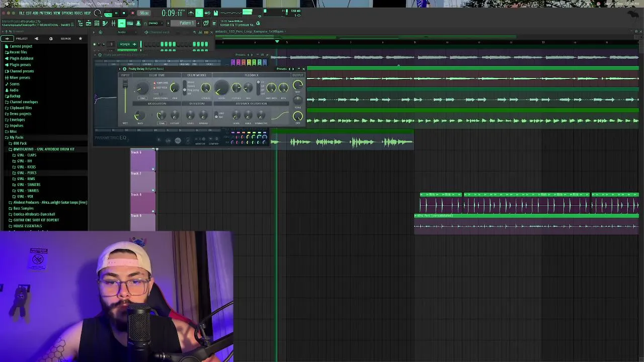Open the GYAL - PERCS folder
This screenshot has width=644, height=362.
click(27, 173)
